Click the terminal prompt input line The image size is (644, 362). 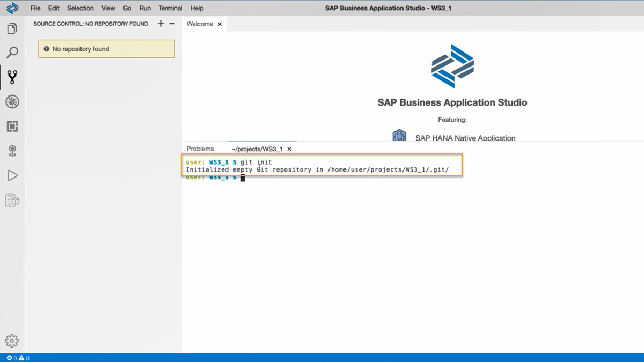click(x=215, y=178)
